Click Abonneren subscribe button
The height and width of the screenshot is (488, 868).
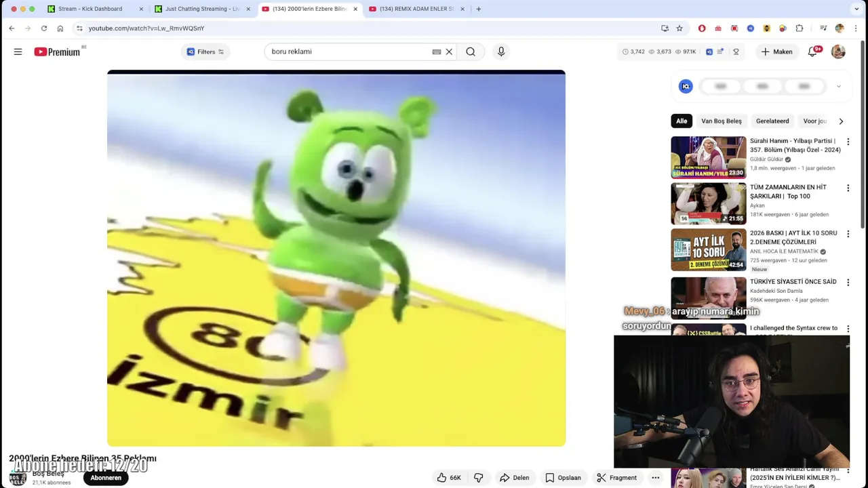(x=106, y=478)
